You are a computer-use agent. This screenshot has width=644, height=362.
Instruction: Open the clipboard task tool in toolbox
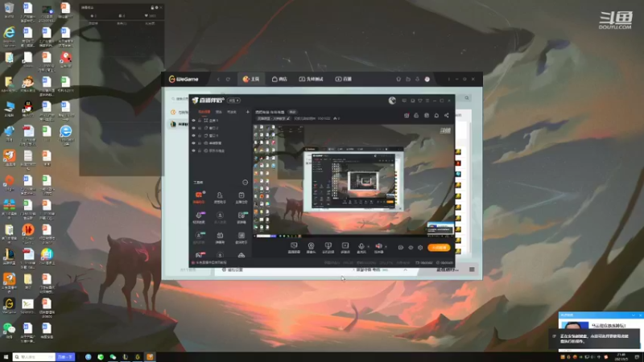[241, 197]
